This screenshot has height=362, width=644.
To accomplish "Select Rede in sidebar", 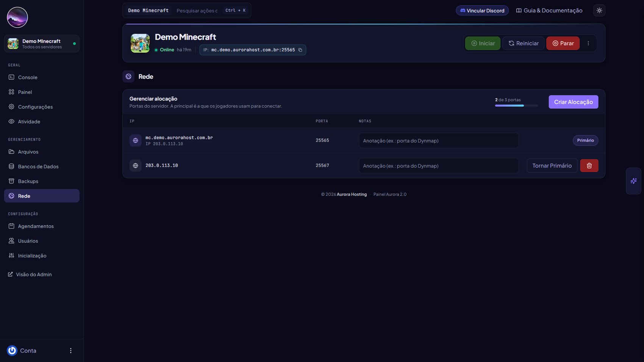I will pyautogui.click(x=42, y=196).
